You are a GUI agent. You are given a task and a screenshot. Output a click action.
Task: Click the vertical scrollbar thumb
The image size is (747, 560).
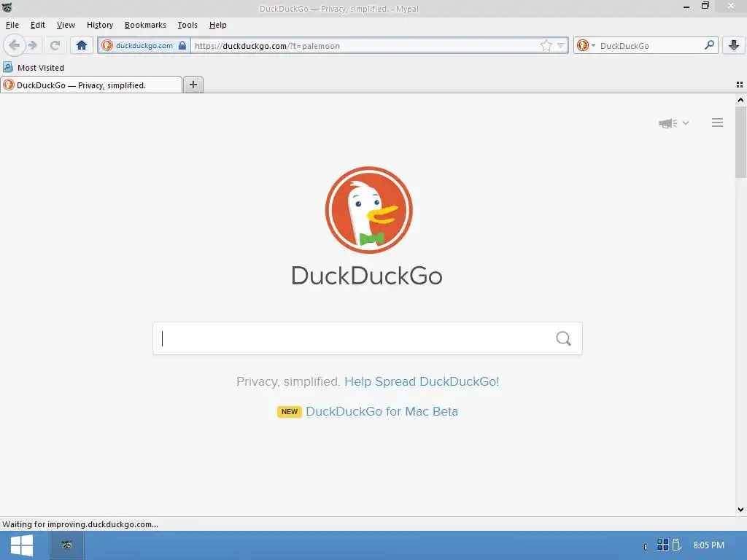click(x=740, y=142)
